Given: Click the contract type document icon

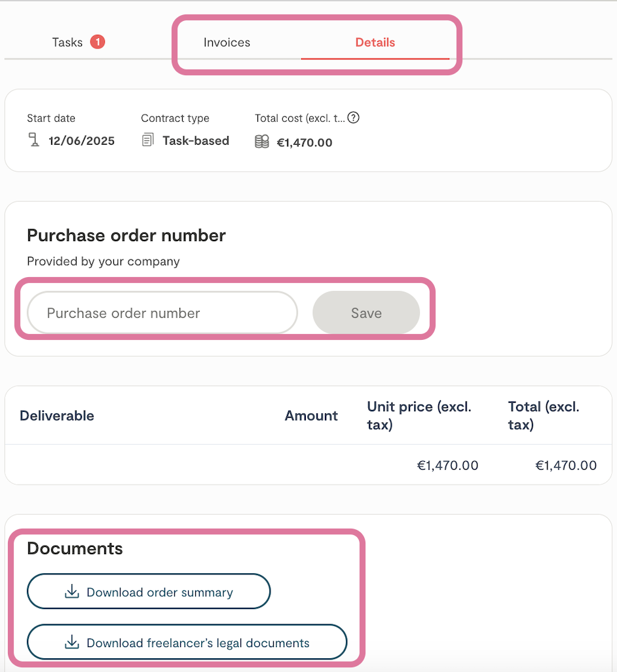Looking at the screenshot, I should pos(148,140).
